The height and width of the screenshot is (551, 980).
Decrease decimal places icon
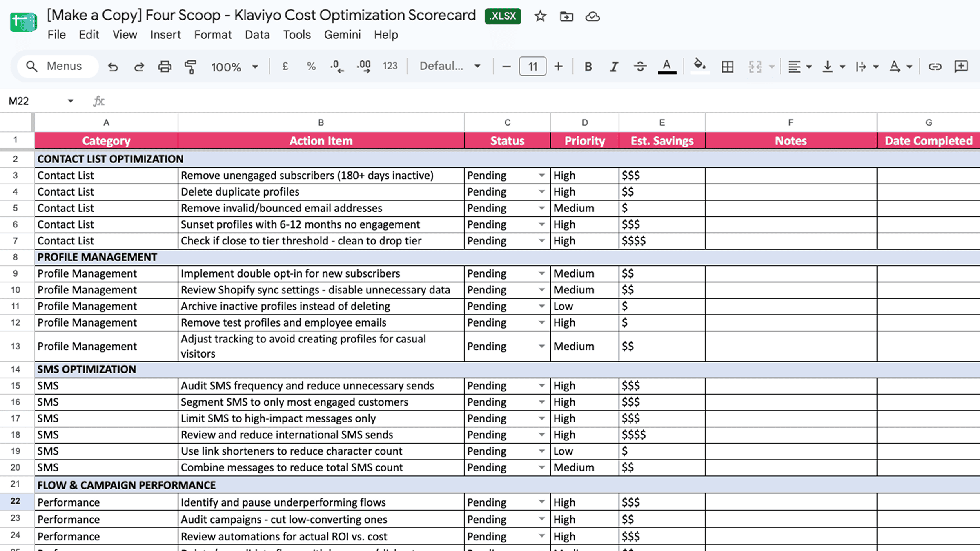(337, 66)
